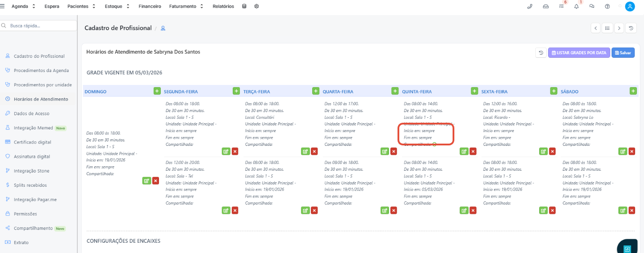Expand the Pacientes dropdown menu
The width and height of the screenshot is (644, 253).
[x=82, y=7]
